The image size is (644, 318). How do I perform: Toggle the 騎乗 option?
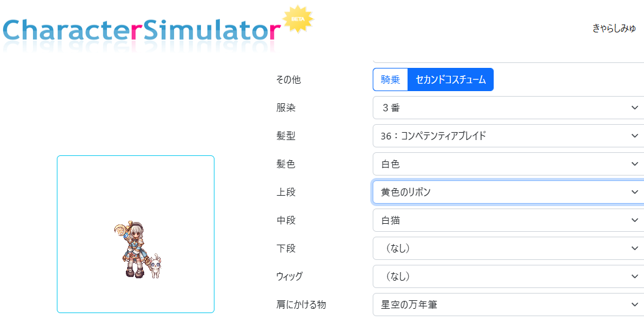390,79
